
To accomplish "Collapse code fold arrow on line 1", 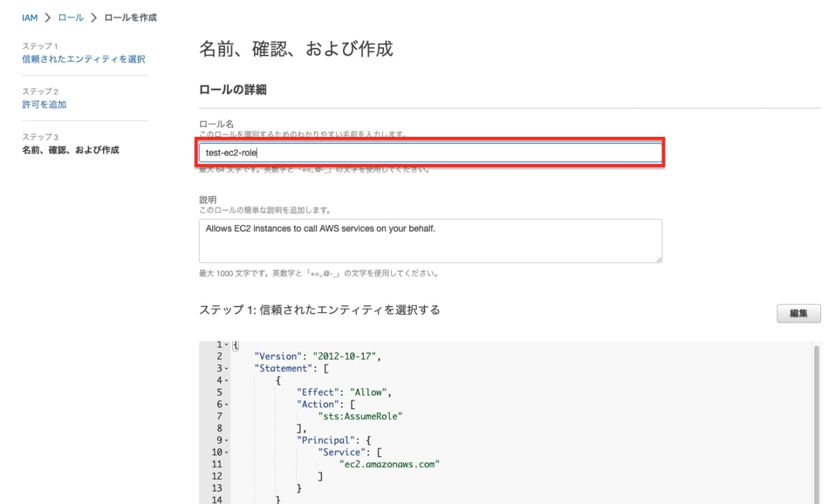I will [x=227, y=345].
